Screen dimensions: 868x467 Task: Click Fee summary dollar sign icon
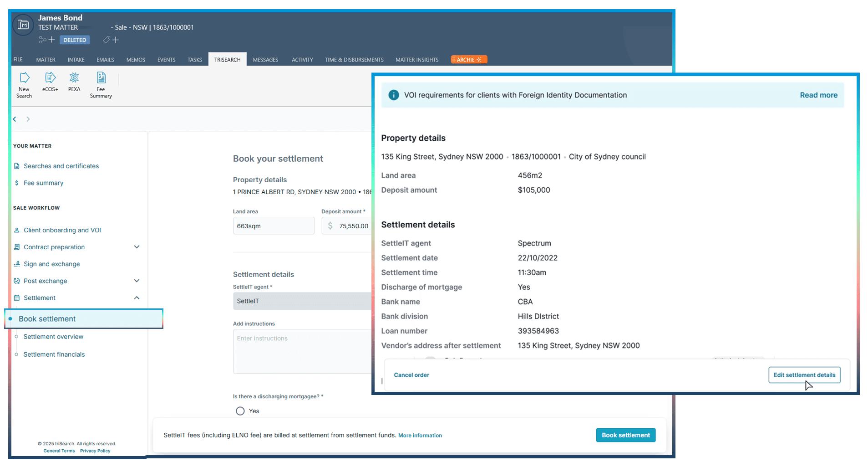tap(17, 183)
